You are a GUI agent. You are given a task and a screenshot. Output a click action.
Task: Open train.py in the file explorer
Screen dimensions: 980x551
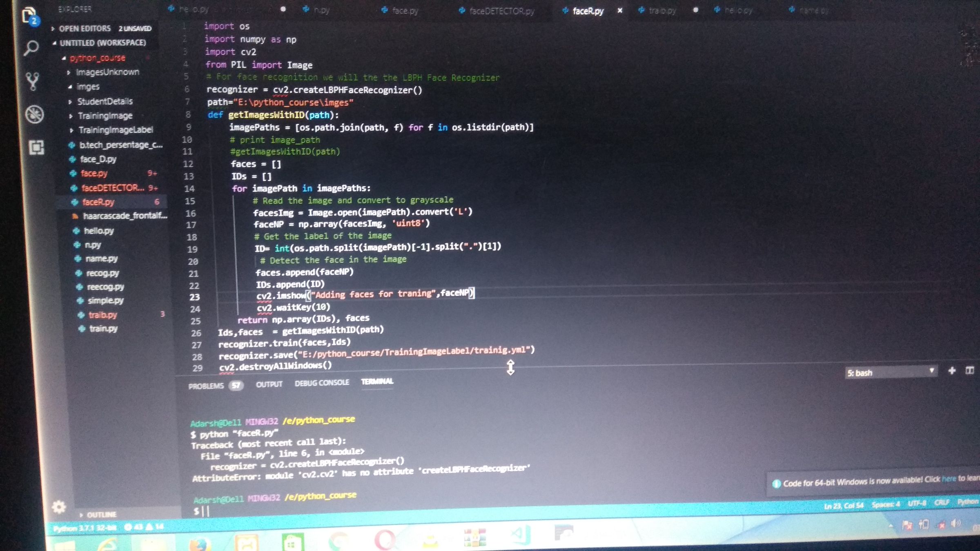pos(103,329)
